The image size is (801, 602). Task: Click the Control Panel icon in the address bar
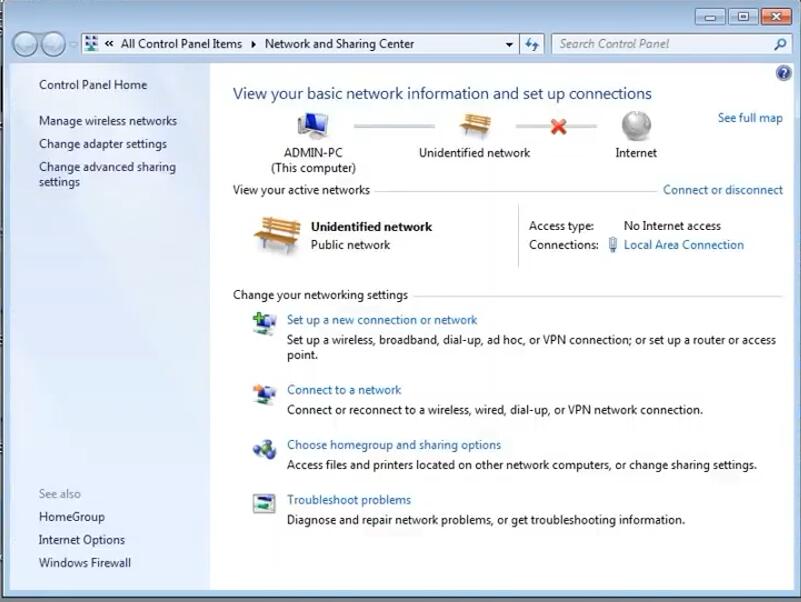tap(91, 44)
